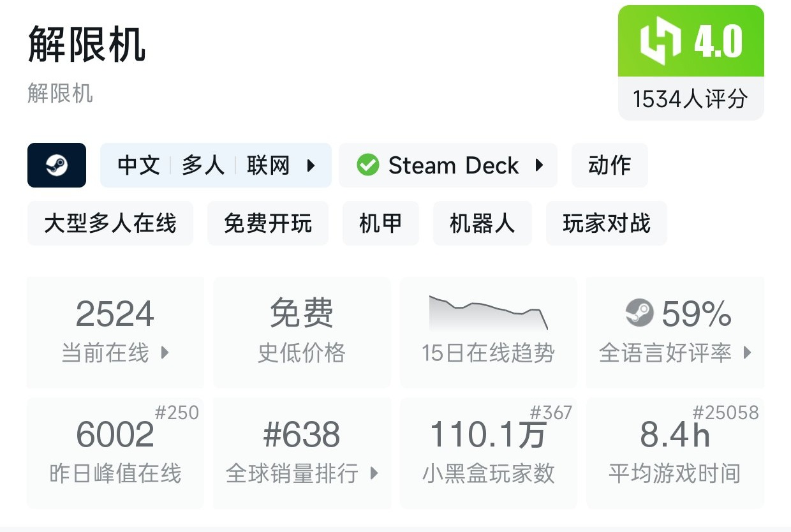This screenshot has width=791, height=532.
Task: Tap the 玩家对战 tag
Action: pos(607,224)
